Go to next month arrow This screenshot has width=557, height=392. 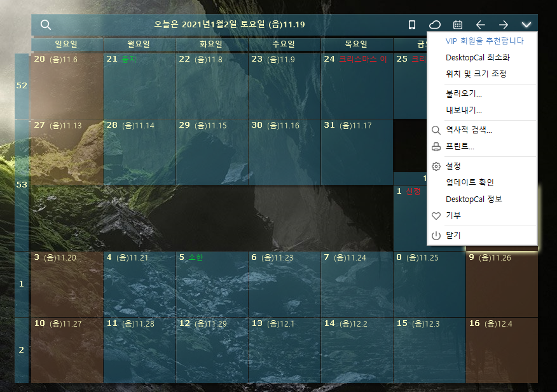(504, 25)
